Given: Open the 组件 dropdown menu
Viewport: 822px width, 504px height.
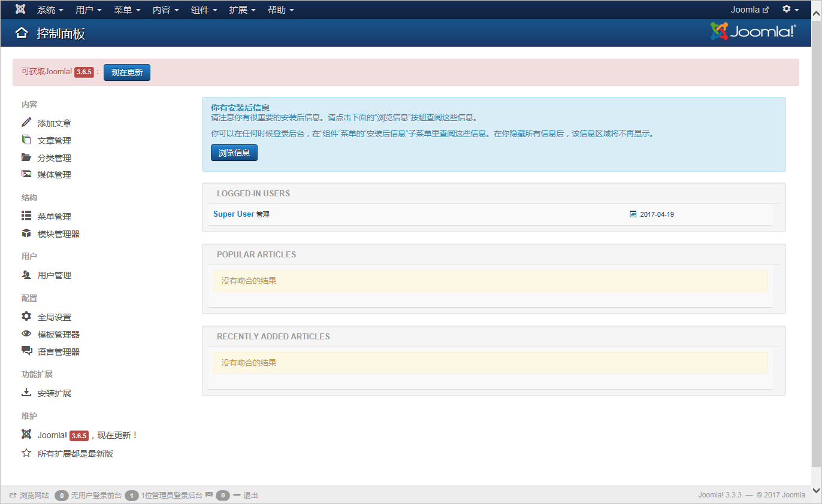Looking at the screenshot, I should (204, 10).
